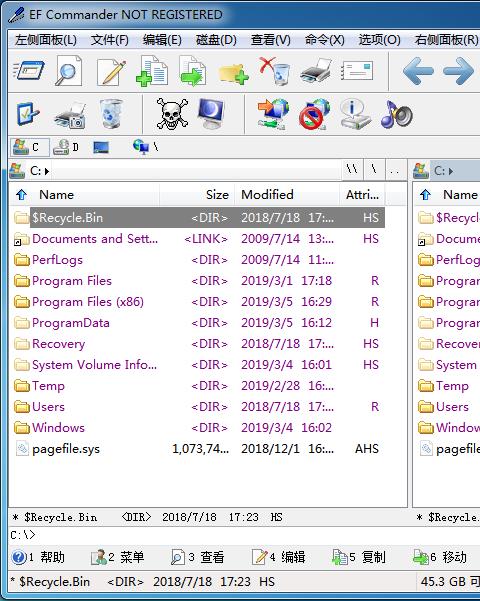Select drive D in drive bar
This screenshot has height=601, width=480.
pos(66,147)
